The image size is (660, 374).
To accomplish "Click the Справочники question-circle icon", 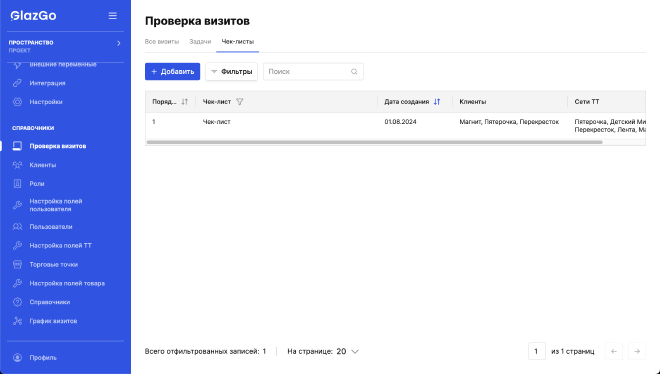I will point(17,302).
